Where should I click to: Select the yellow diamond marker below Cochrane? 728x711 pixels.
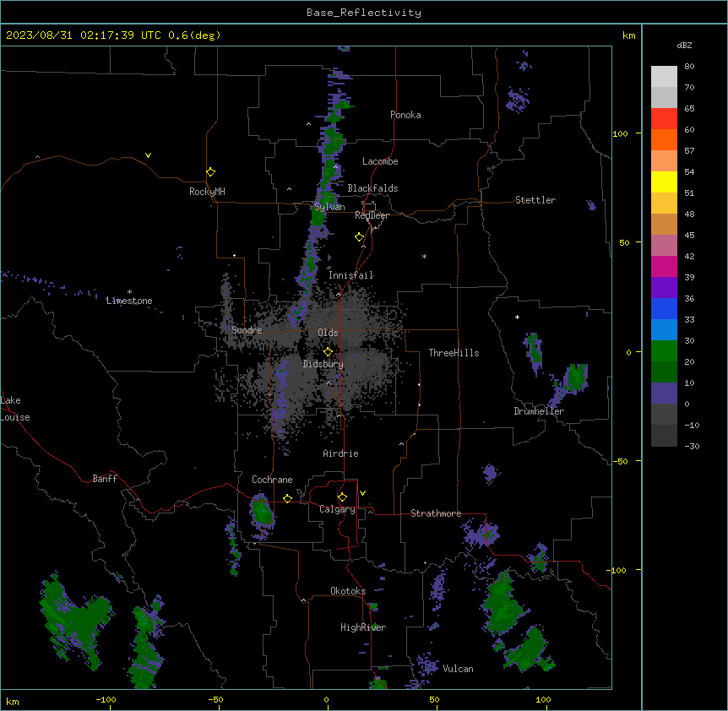pos(287,498)
